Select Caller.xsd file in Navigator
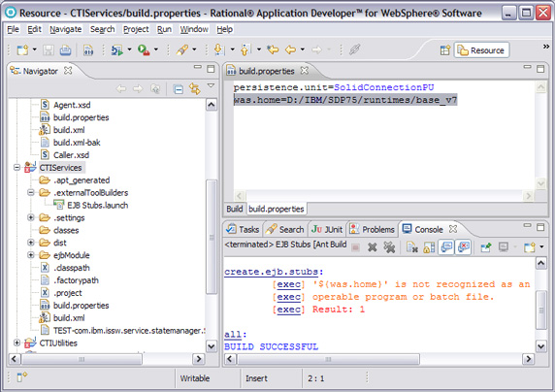Viewport: 555px width, 392px height. pyautogui.click(x=65, y=154)
